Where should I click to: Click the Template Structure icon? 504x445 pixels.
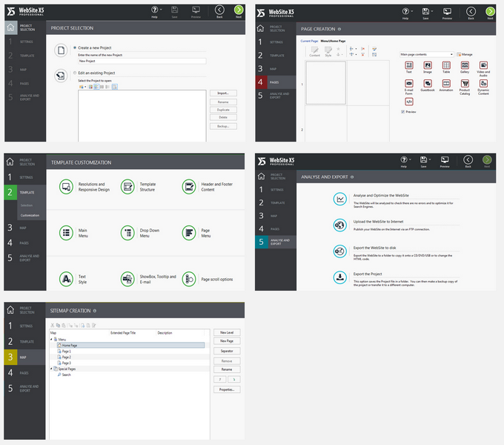(x=127, y=187)
